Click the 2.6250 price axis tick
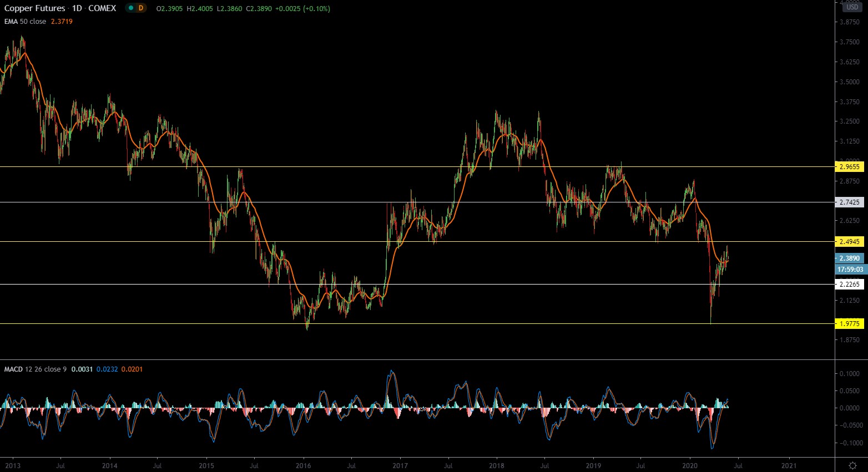This screenshot has width=868, height=472. (850, 221)
